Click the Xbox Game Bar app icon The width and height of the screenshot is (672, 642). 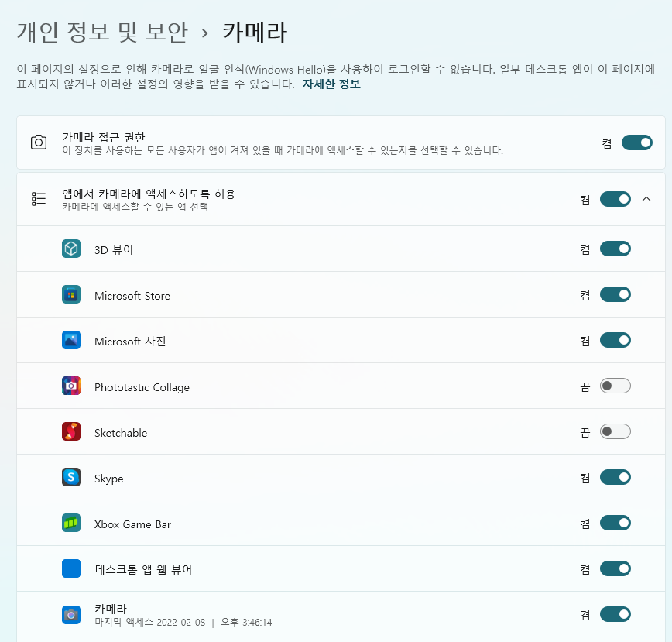[x=71, y=523]
